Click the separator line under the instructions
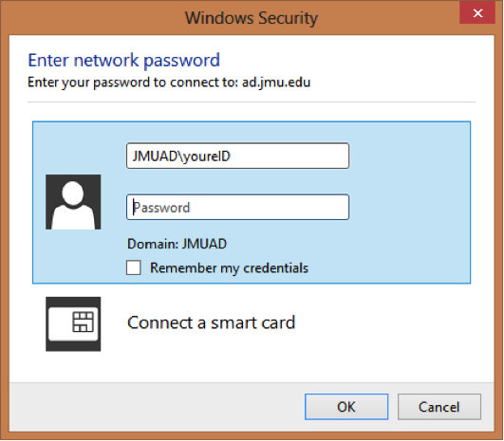 point(252,102)
